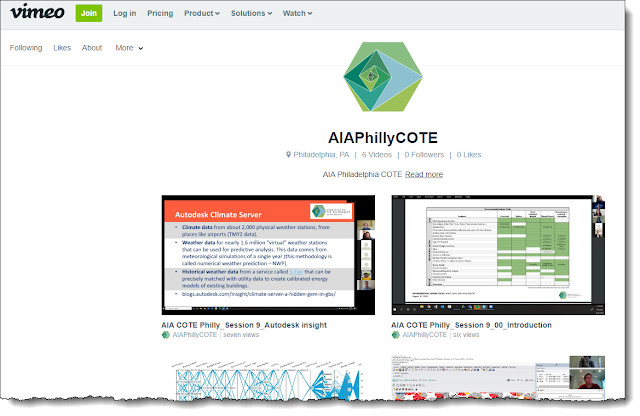Switch to the Following tab
The width and height of the screenshot is (640, 416).
tap(26, 48)
